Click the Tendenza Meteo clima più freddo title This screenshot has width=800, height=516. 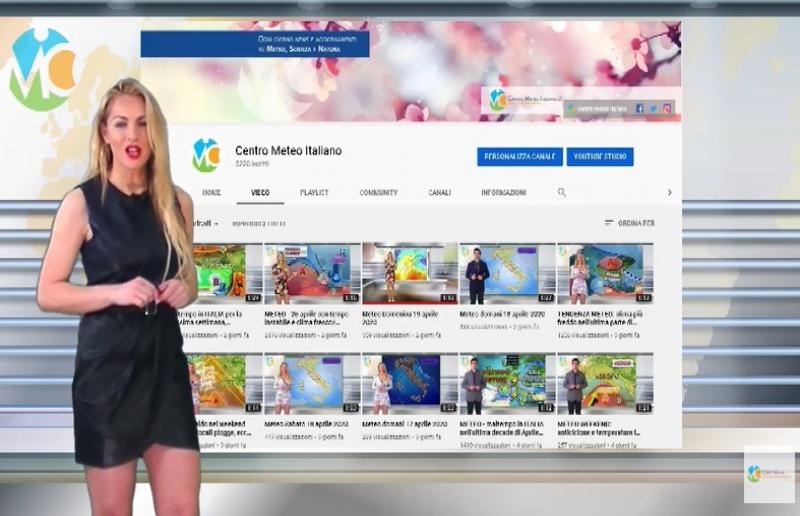point(601,318)
